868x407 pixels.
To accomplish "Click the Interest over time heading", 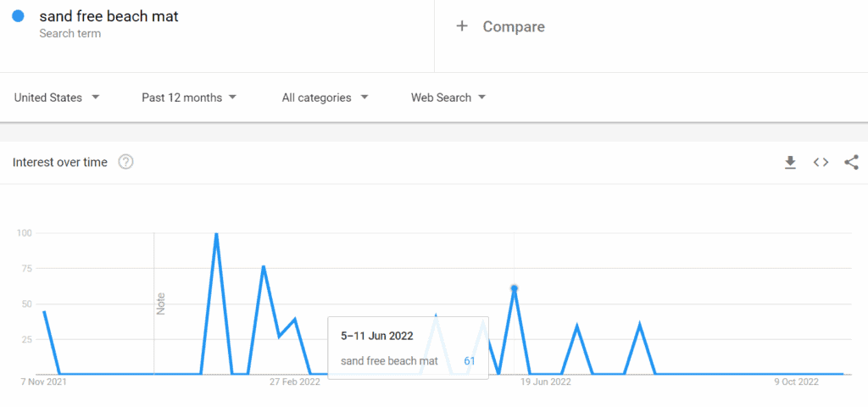I will click(60, 163).
